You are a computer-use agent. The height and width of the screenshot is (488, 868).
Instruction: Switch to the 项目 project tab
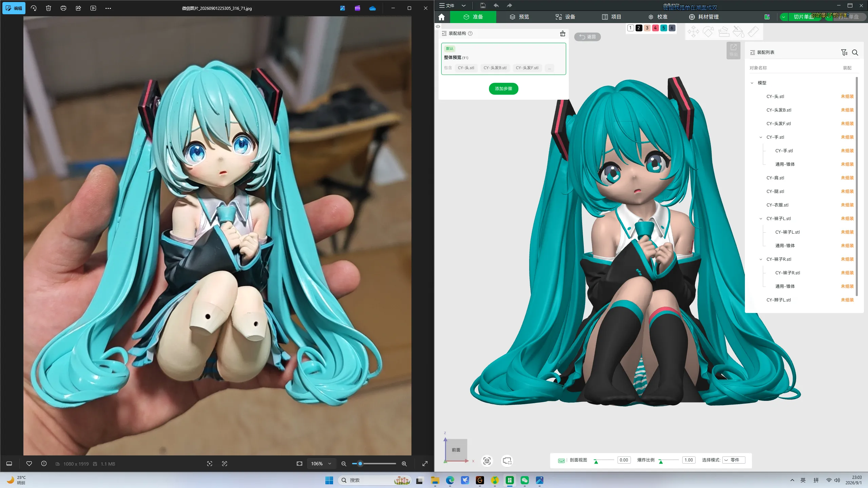612,17
